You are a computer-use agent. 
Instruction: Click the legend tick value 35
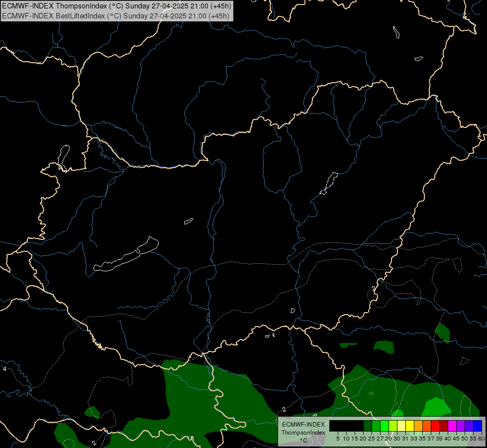pos(422,439)
